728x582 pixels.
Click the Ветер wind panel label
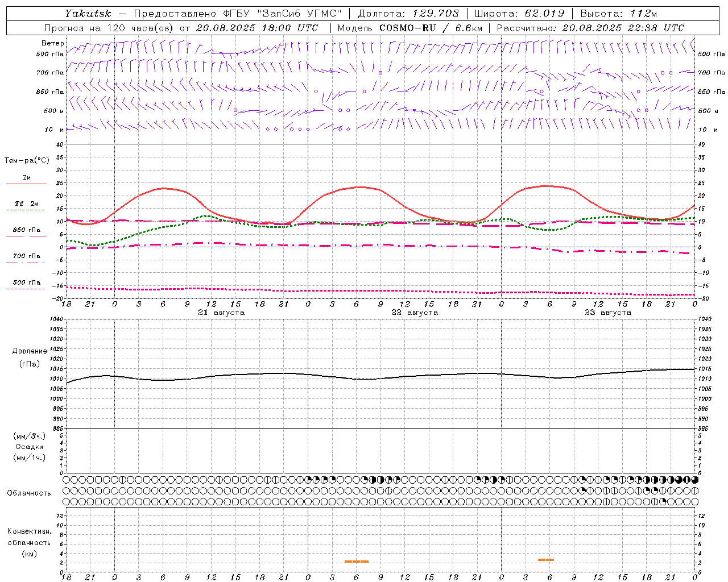53,43
